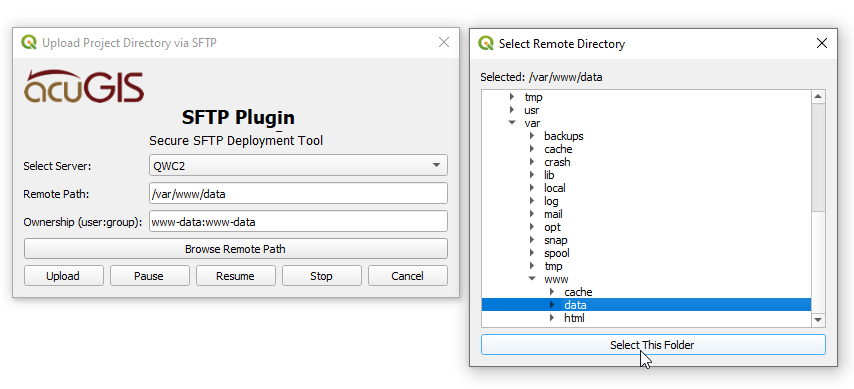The width and height of the screenshot is (854, 389).
Task: Expand the log folder arrow
Action: click(x=532, y=201)
